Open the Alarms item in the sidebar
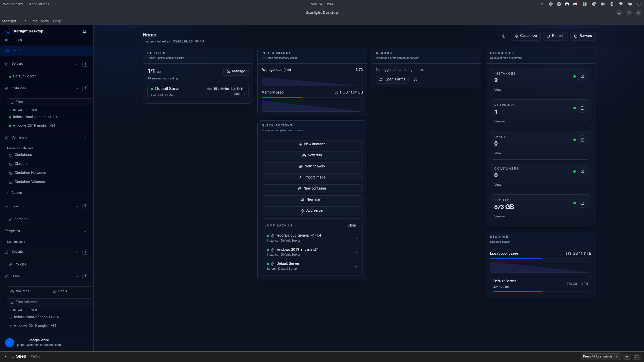 [x=17, y=193]
